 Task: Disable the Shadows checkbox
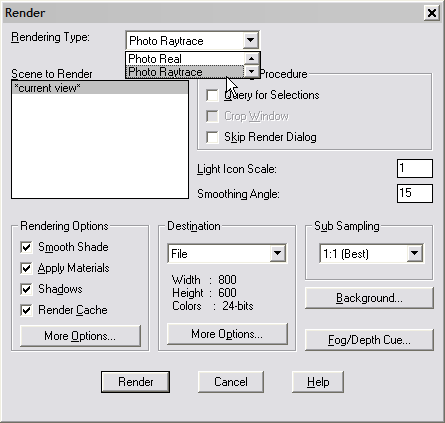[26, 289]
